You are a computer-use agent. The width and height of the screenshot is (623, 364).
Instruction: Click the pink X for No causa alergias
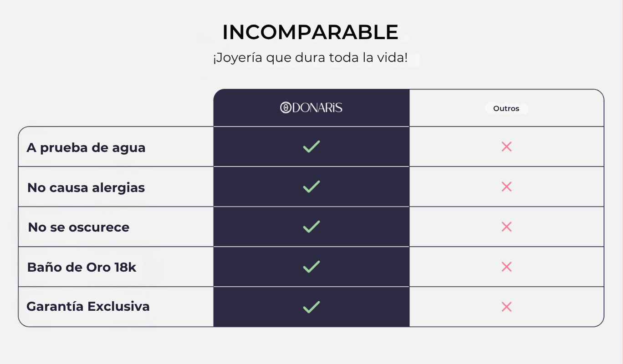(506, 187)
